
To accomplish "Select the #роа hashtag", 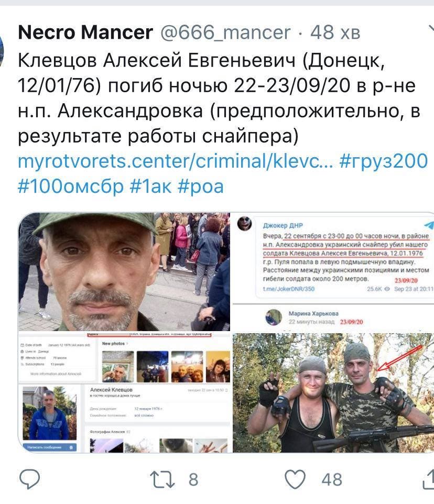I will pos(201,187).
